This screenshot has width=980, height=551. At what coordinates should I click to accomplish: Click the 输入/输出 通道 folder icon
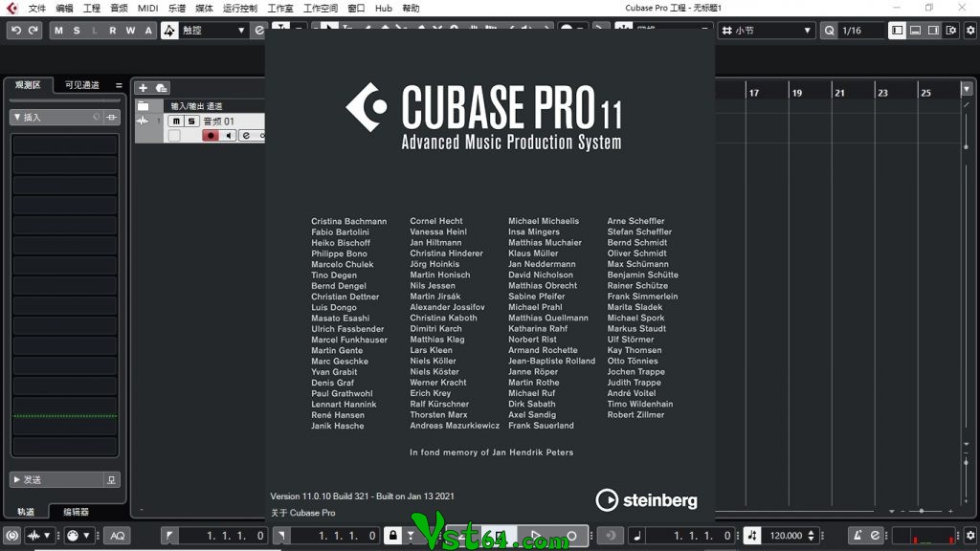pos(144,106)
